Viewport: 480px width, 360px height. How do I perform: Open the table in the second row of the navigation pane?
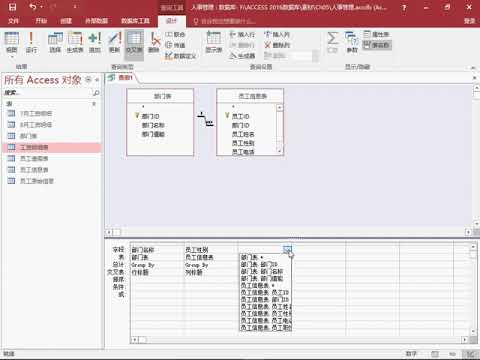[x=52, y=125]
